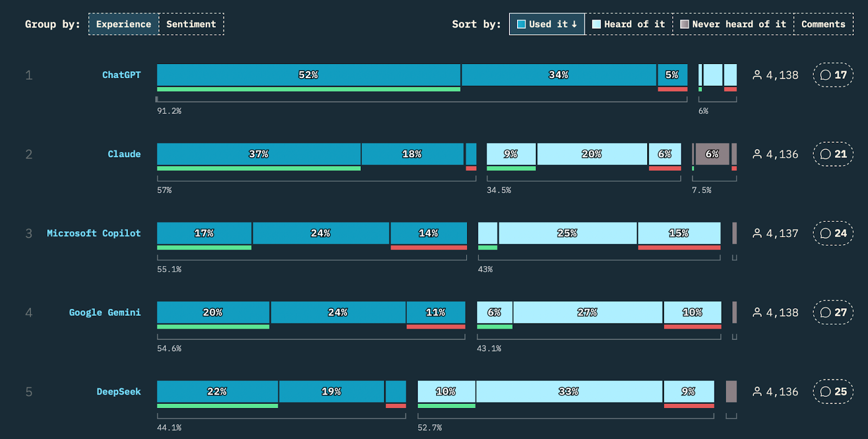Image resolution: width=868 pixels, height=439 pixels.
Task: Sort by Used it
Action: pos(547,24)
